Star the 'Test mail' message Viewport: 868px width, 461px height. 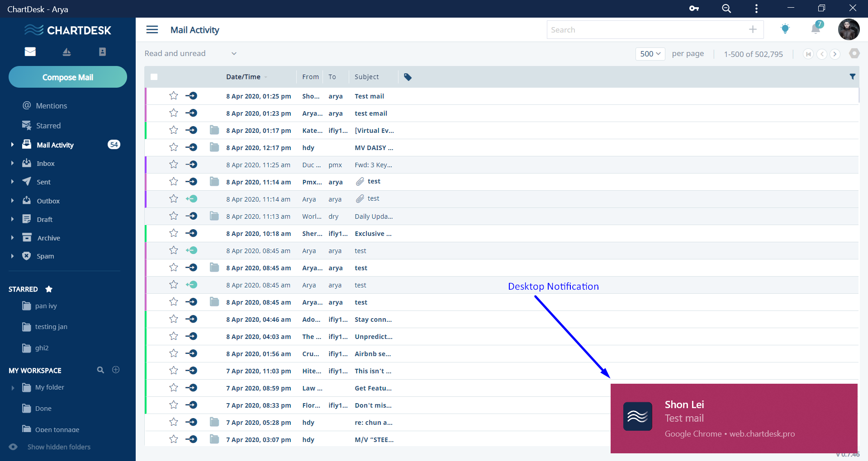point(174,96)
